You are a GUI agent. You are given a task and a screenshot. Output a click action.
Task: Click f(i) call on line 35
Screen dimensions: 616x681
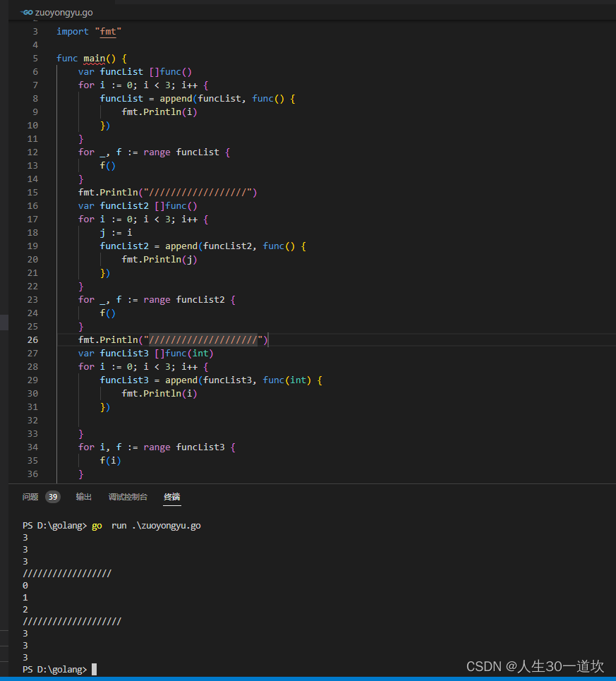pos(110,460)
